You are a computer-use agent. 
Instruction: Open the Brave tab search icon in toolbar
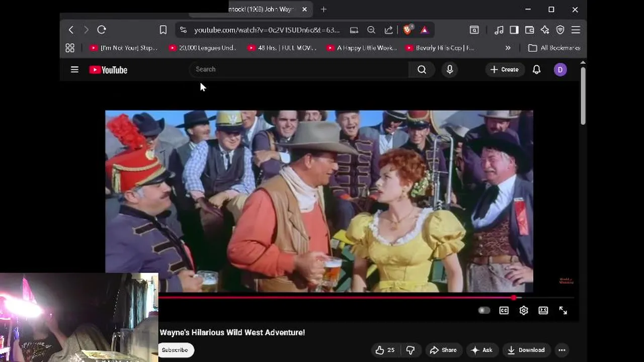click(474, 30)
